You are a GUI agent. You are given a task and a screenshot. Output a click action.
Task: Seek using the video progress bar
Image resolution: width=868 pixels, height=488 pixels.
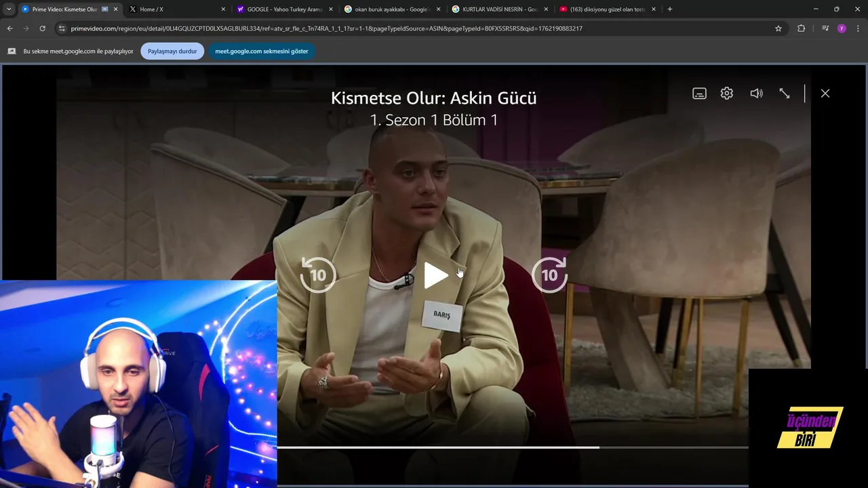click(x=513, y=447)
